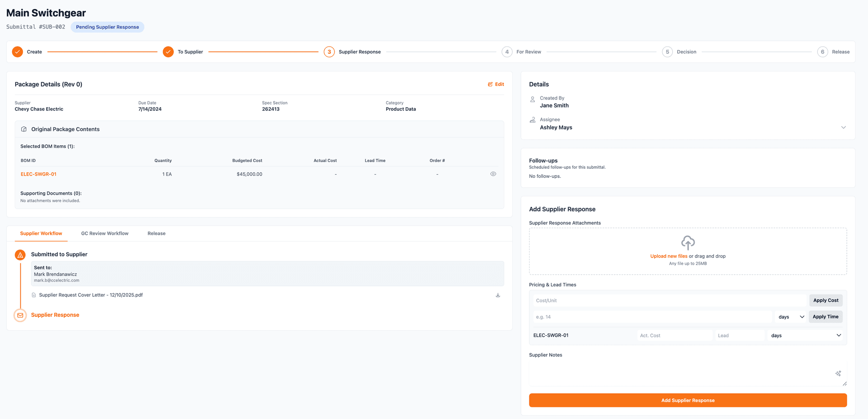The image size is (868, 419).
Task: Click the package icon beside Original Package Contents
Action: [24, 129]
